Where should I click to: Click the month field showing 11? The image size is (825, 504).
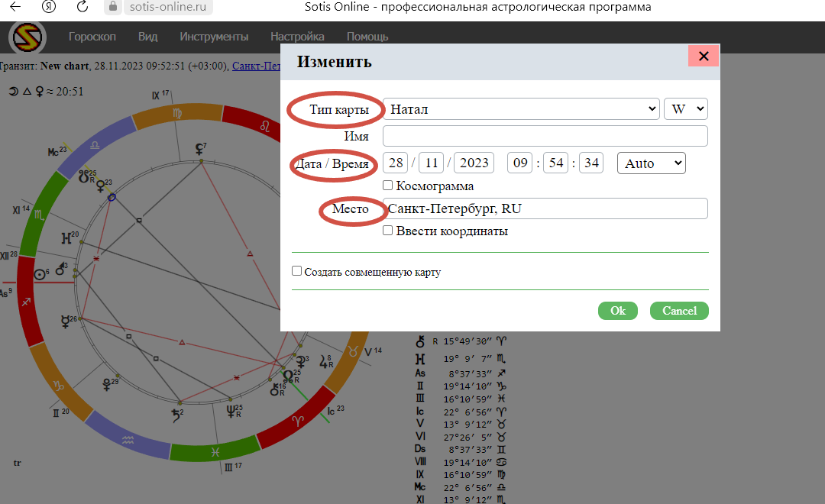click(432, 163)
